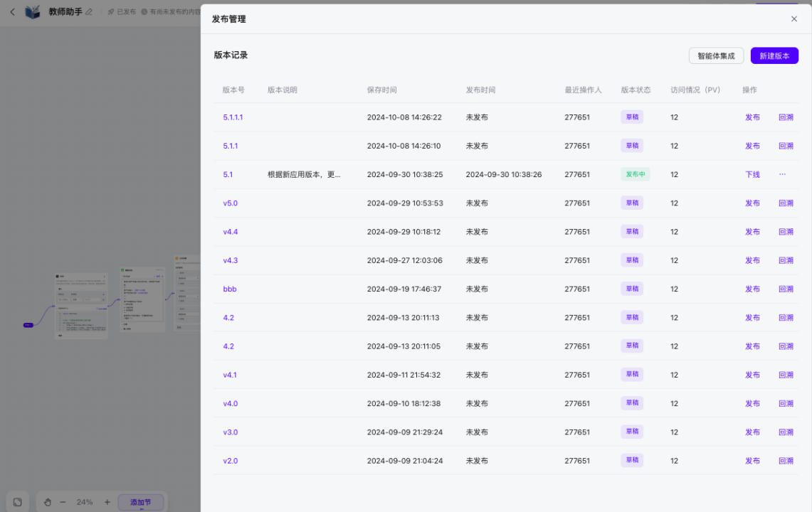Click the 保存时间 column header
This screenshot has height=512, width=812.
click(381, 90)
